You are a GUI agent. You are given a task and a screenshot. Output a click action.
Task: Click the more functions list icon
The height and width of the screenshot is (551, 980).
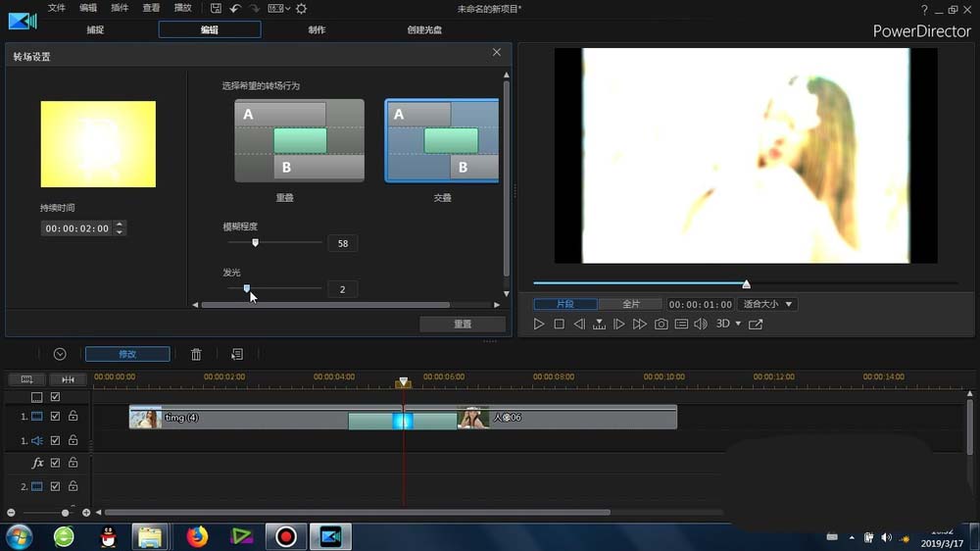[x=237, y=354]
